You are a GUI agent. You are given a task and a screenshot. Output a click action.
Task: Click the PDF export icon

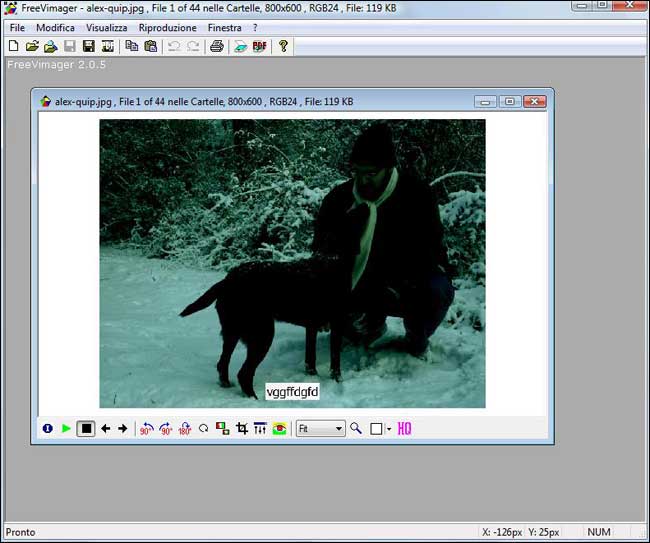[260, 46]
